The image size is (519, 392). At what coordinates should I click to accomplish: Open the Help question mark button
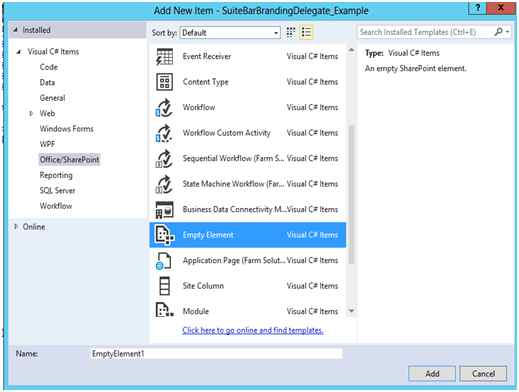(478, 8)
